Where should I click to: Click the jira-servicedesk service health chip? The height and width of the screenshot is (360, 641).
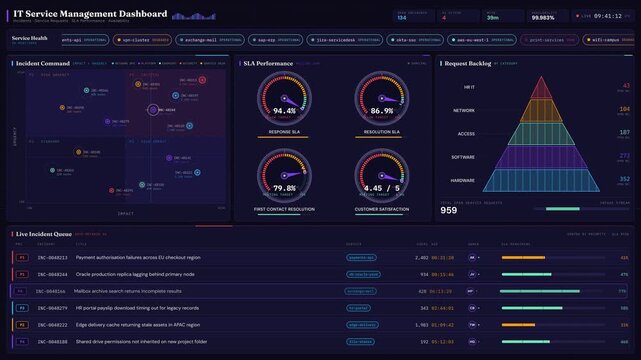[345, 40]
